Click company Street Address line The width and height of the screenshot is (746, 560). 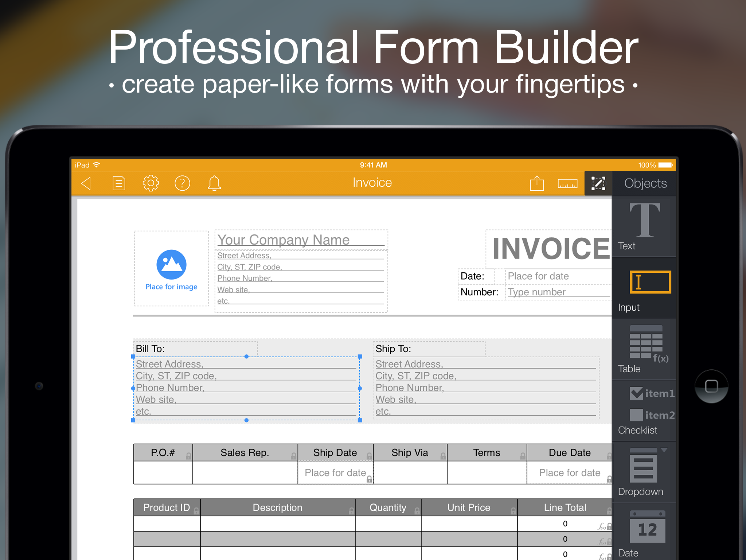[301, 256]
